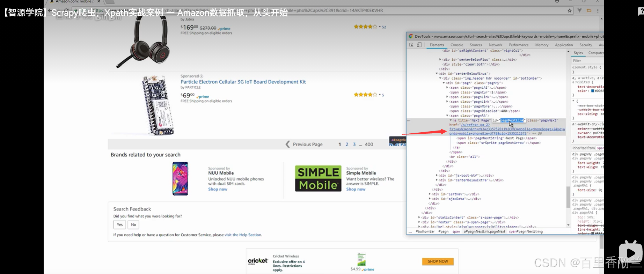The height and width of the screenshot is (274, 644).
Task: Click the #pagn breadcrumb
Action: (x=444, y=231)
